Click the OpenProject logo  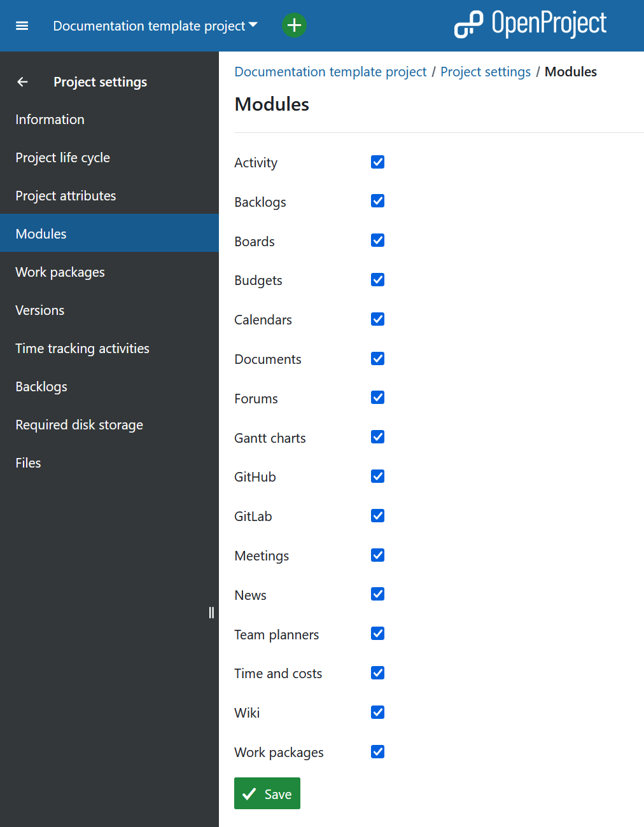530,24
